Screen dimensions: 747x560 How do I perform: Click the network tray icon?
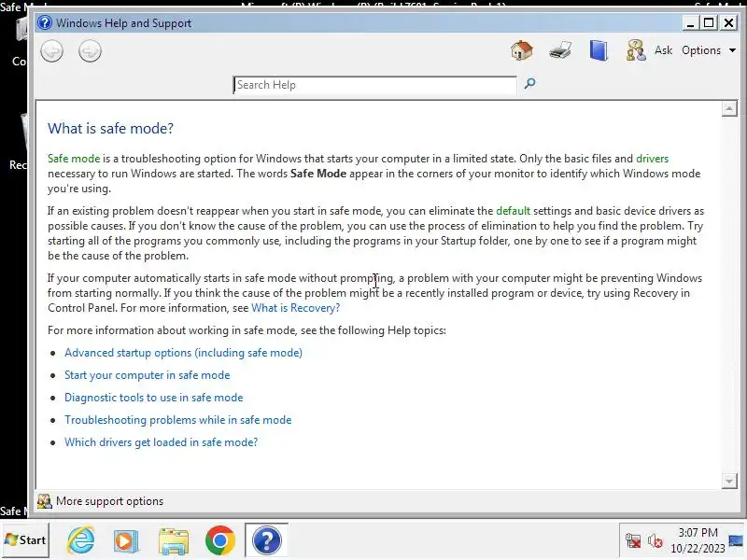point(633,540)
